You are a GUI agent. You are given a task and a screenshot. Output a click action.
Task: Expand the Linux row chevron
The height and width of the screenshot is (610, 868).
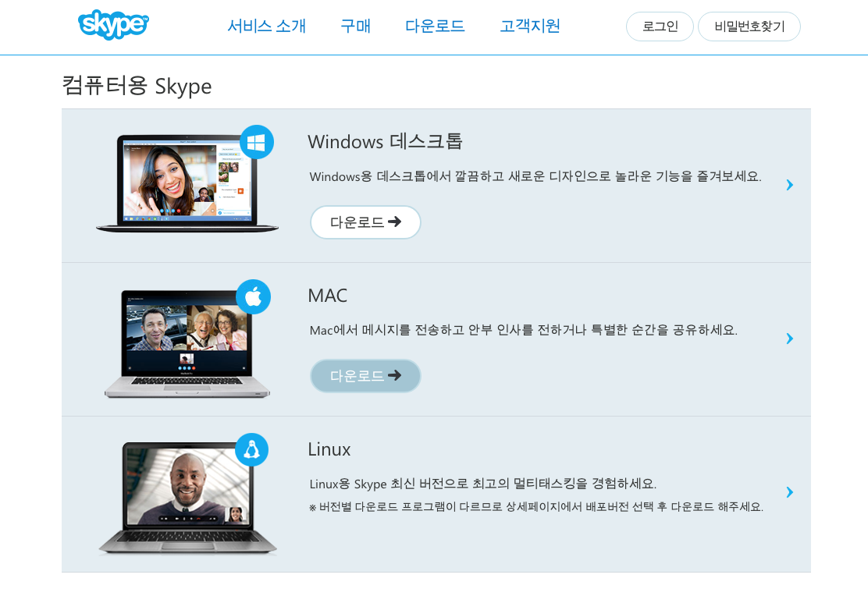(790, 492)
